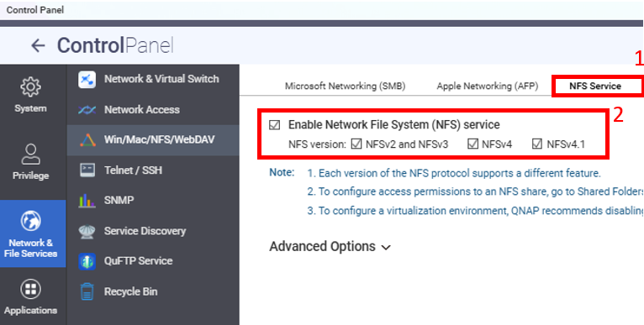Switch to Apple Networking (AFP) tab
The height and width of the screenshot is (325, 644).
[488, 86]
